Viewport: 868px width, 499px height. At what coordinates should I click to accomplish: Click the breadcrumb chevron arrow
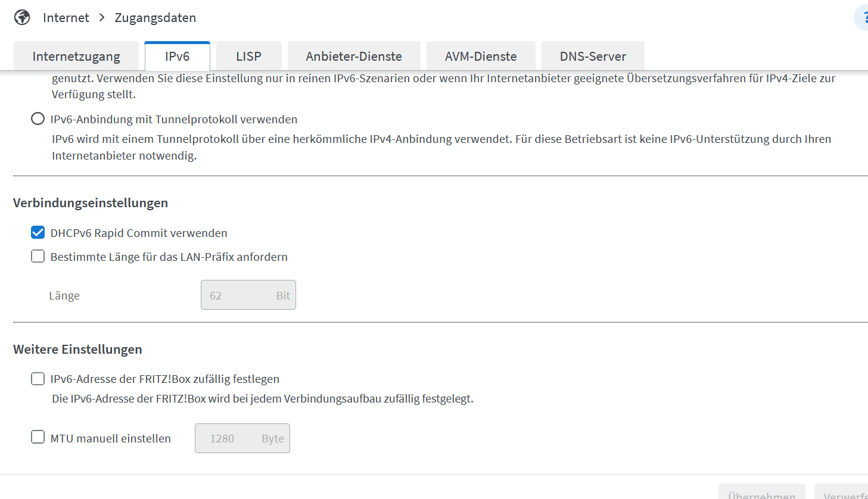coord(102,18)
